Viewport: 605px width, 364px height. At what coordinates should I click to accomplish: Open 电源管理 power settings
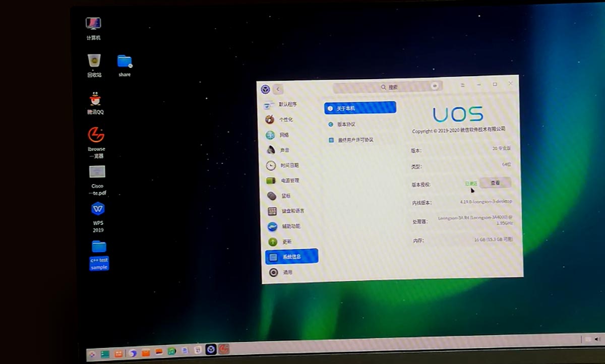tap(291, 180)
